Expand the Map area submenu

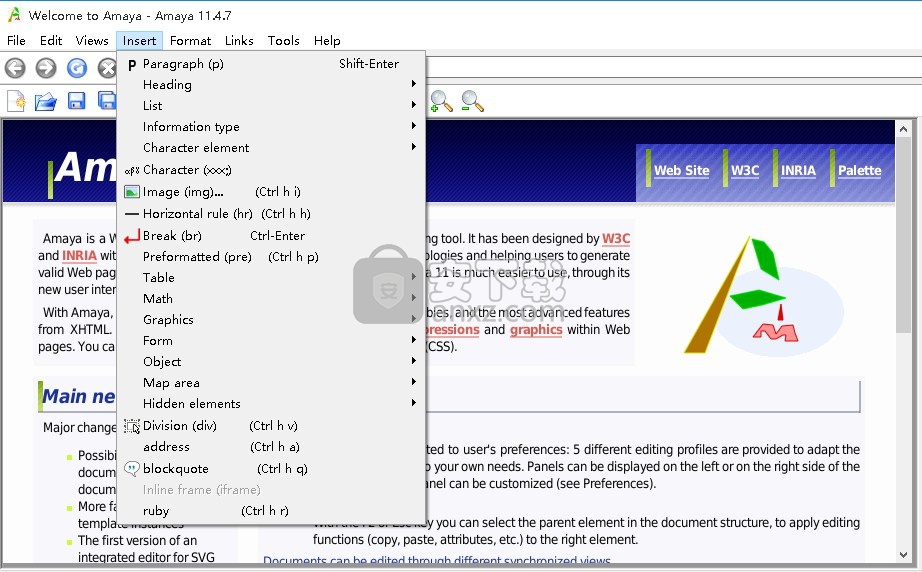click(x=271, y=383)
